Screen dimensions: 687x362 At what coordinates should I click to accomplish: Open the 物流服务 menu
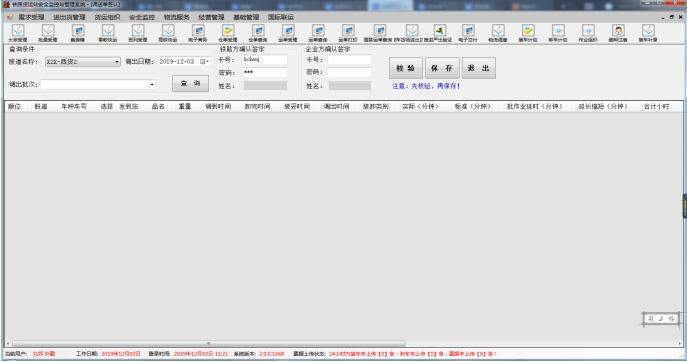pyautogui.click(x=177, y=17)
